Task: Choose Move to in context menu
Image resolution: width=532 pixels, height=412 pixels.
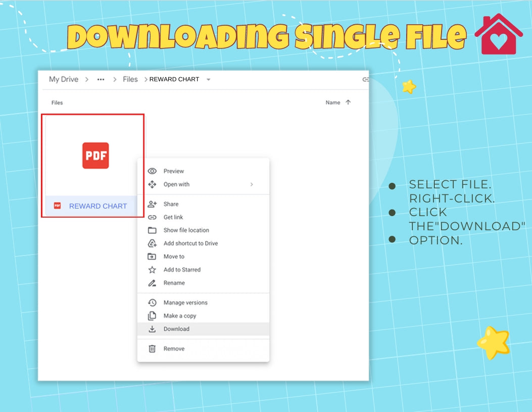Action: click(x=174, y=256)
